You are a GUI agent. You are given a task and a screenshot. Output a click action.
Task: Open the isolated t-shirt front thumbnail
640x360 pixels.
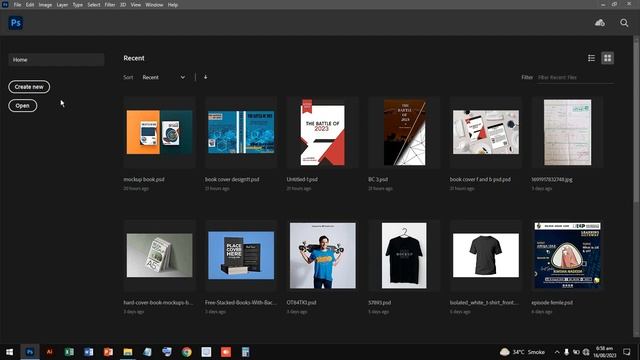click(x=486, y=256)
